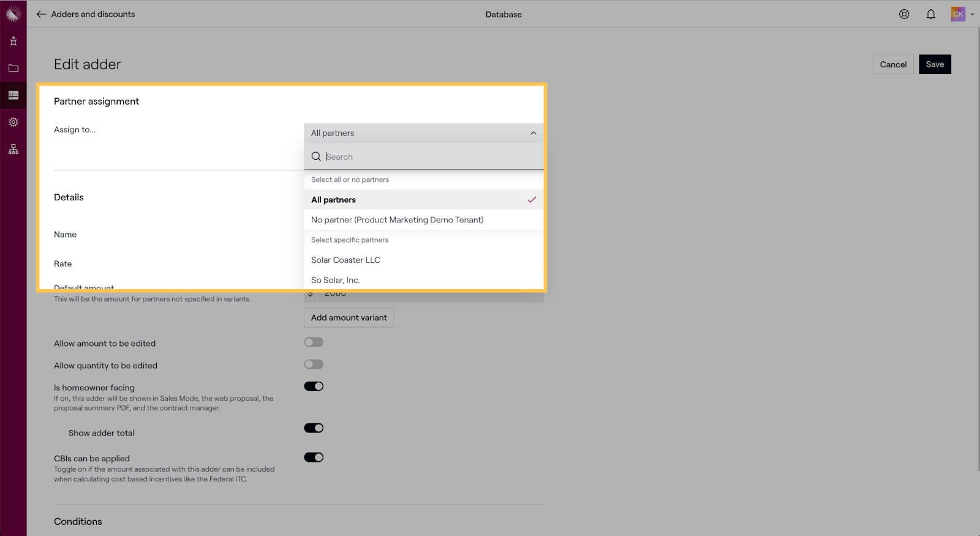Open the notifications bell icon
The height and width of the screenshot is (536, 980).
(x=931, y=14)
